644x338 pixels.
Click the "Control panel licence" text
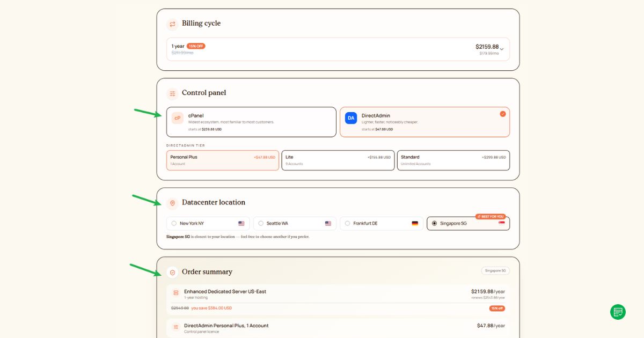click(x=201, y=332)
